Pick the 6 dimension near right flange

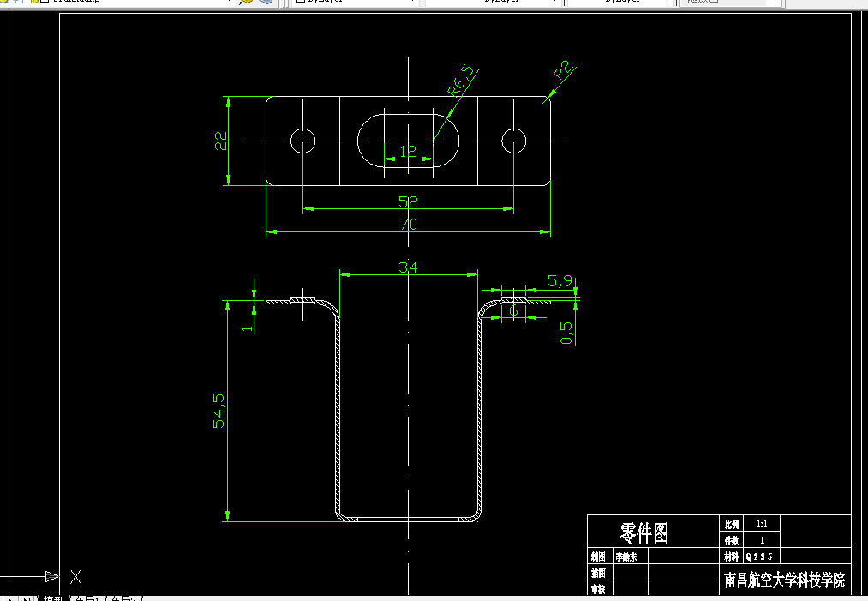513,310
